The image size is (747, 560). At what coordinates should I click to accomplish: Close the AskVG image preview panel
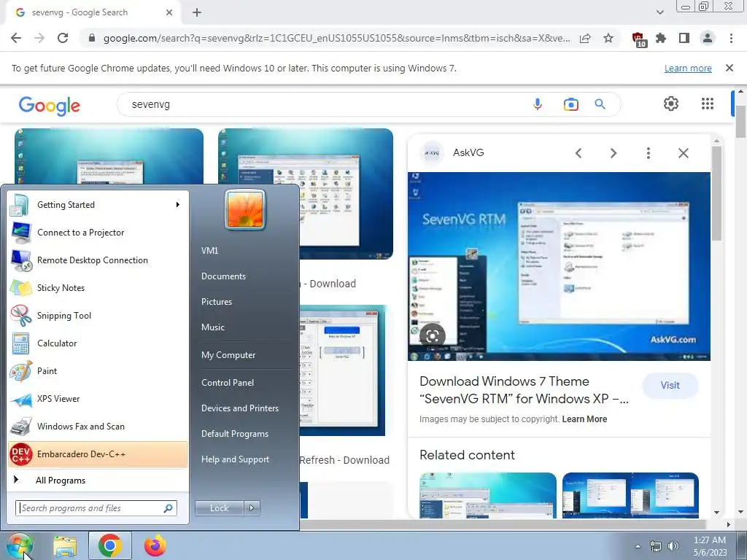(683, 153)
